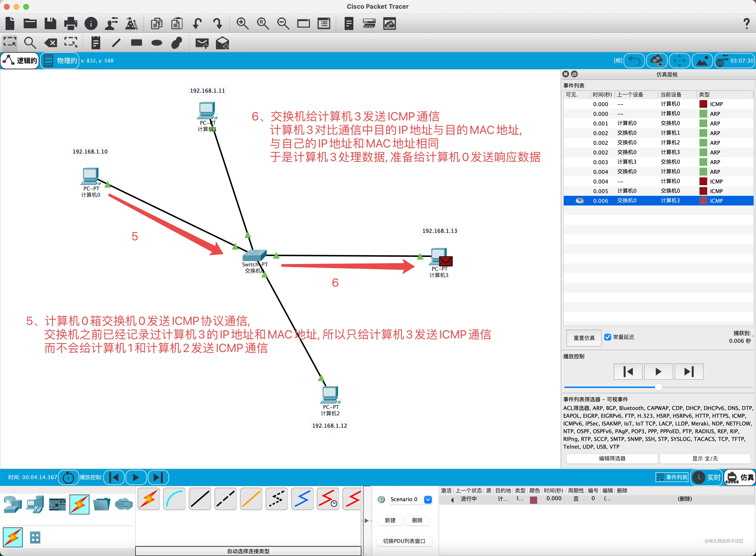Screen dimensions: 756x556
Task: Click the Copy icon in toolbar
Action: pos(156,23)
